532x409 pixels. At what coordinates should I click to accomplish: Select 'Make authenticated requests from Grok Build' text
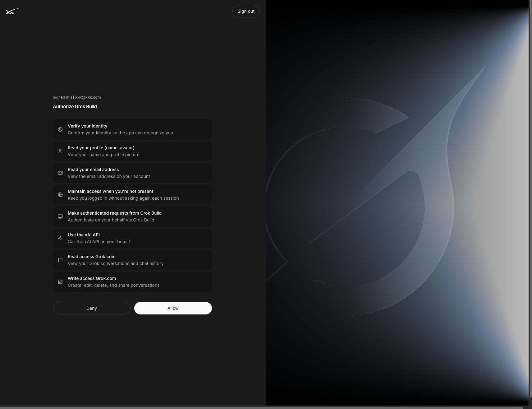pyautogui.click(x=115, y=213)
